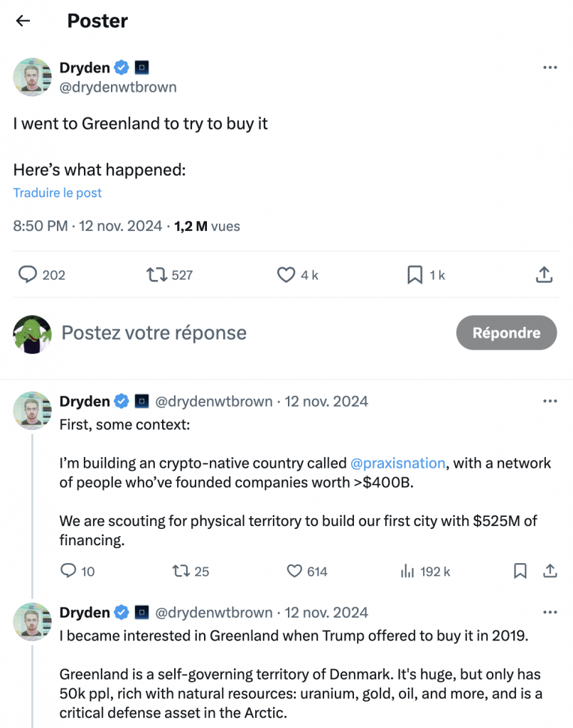This screenshot has width=573, height=728.
Task: Like the context post with 614 likes
Action: pos(295,570)
